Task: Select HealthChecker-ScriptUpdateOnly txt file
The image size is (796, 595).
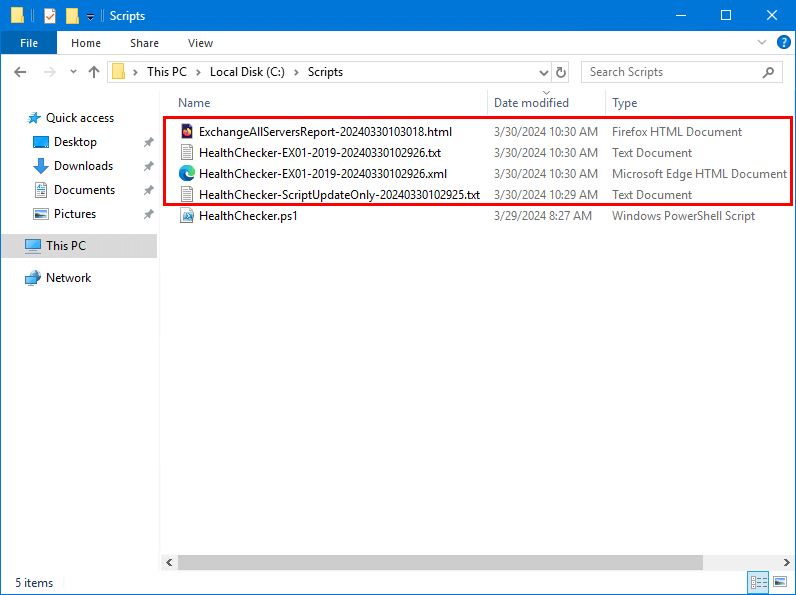Action: coord(339,195)
